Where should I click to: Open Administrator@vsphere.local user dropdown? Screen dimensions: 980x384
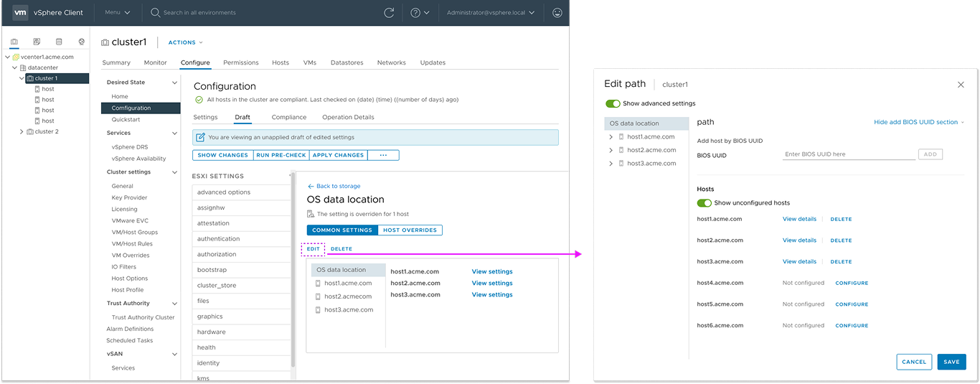click(491, 12)
